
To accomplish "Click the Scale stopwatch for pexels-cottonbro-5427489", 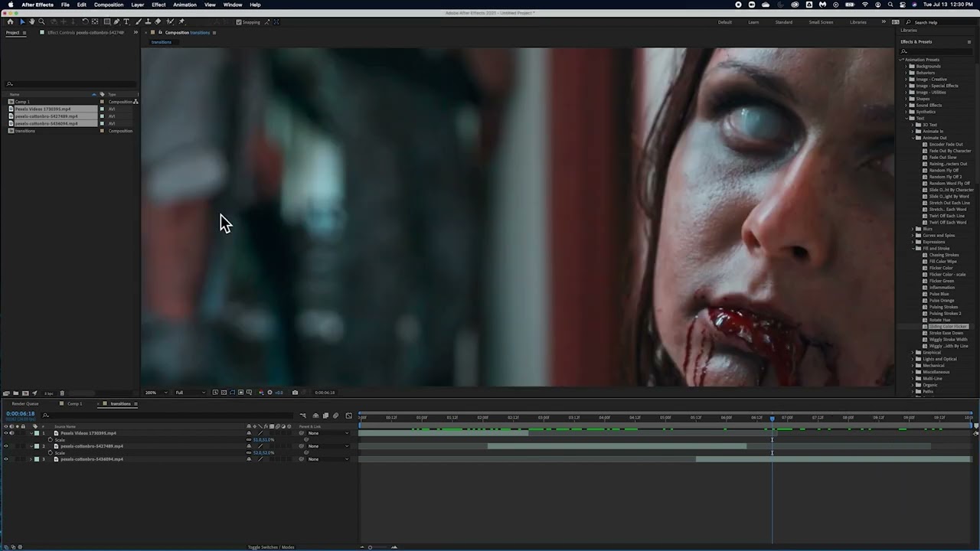I will coord(51,453).
